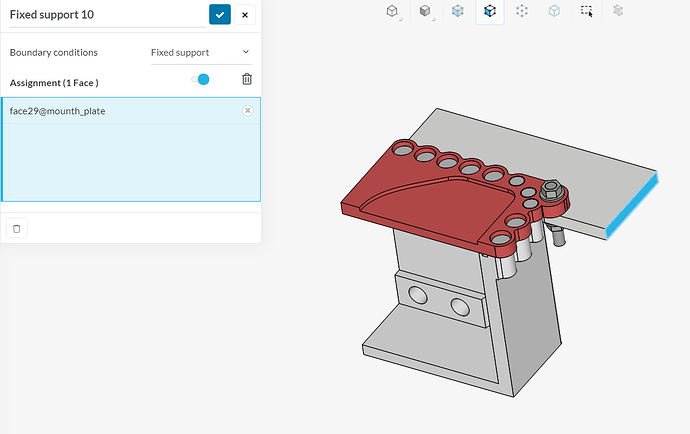Viewport: 690px width, 434px height.
Task: Clear all assignments with the trash icon
Action: pyautogui.click(x=247, y=79)
